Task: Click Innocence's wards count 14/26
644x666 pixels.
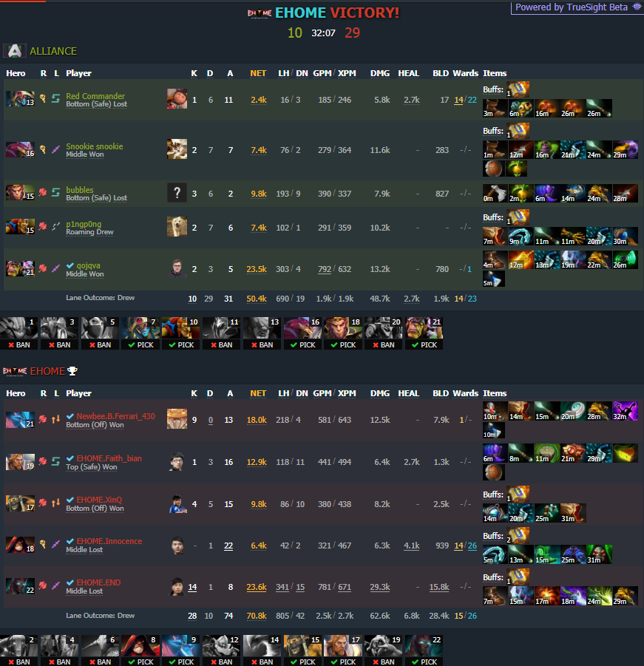Action: [465, 546]
